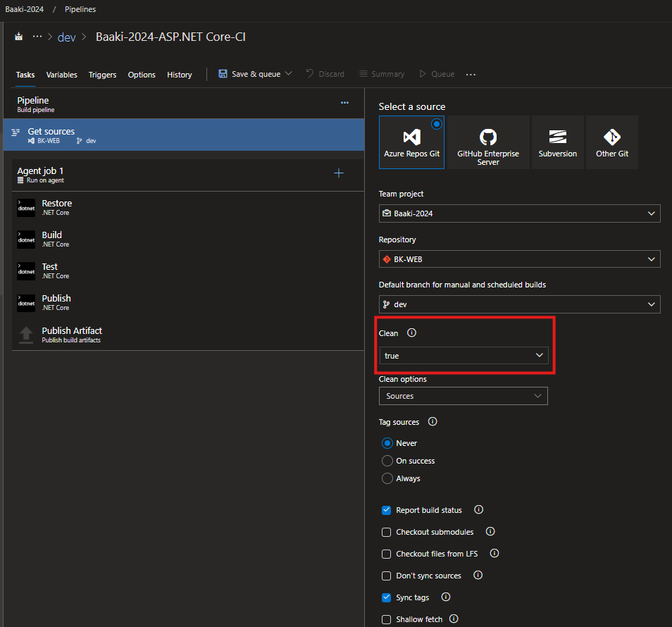This screenshot has height=627, width=672.
Task: Click the Sync tags info icon
Action: pos(445,597)
